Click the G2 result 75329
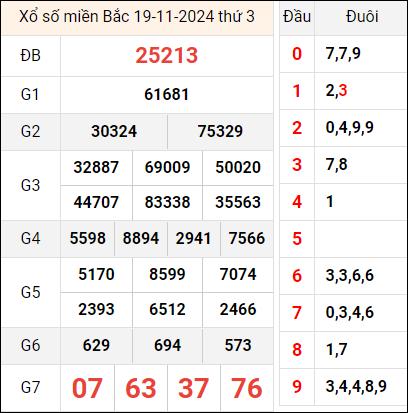The height and width of the screenshot is (413, 408). coord(220,131)
